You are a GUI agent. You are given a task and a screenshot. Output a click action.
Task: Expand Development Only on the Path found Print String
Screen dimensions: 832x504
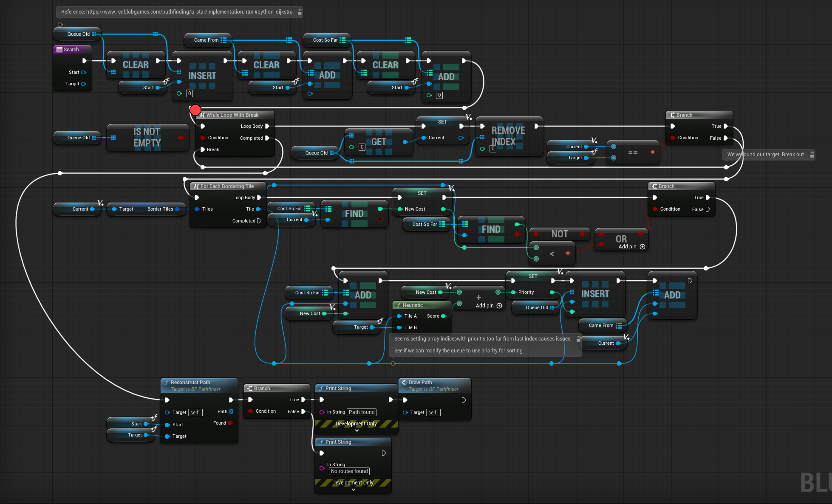click(x=356, y=431)
